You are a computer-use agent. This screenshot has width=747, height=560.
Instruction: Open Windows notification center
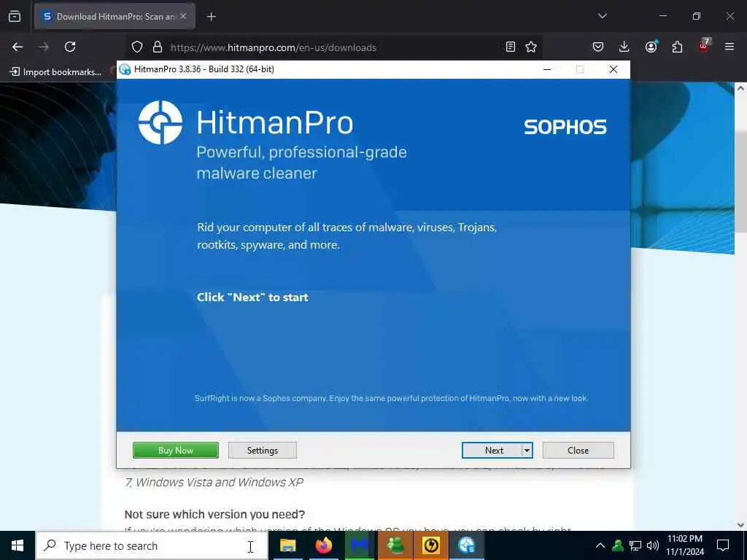click(723, 545)
